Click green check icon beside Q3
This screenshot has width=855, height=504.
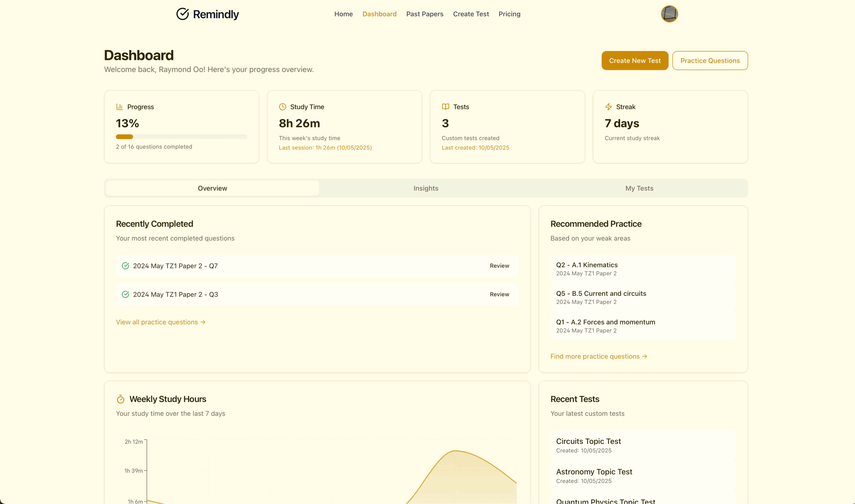click(125, 295)
